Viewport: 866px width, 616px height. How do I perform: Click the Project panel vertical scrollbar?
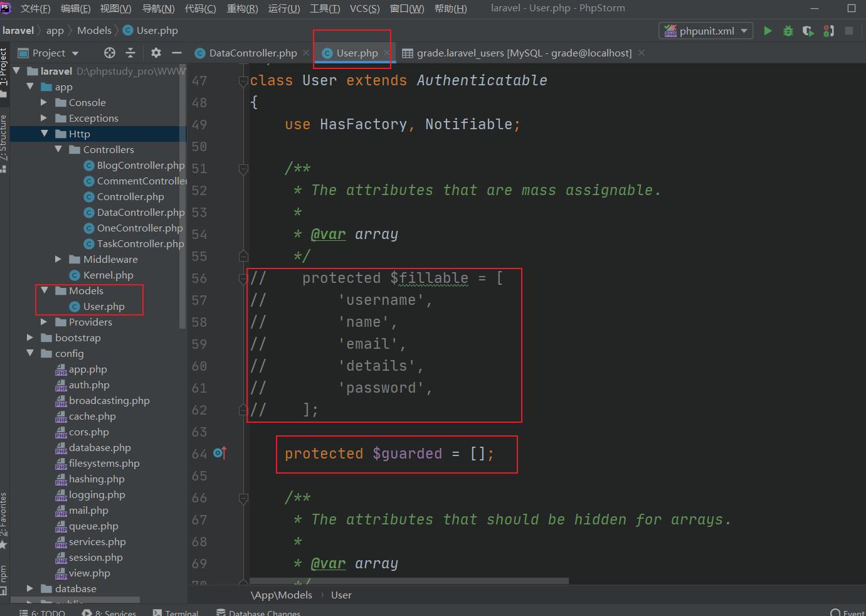pos(182,196)
